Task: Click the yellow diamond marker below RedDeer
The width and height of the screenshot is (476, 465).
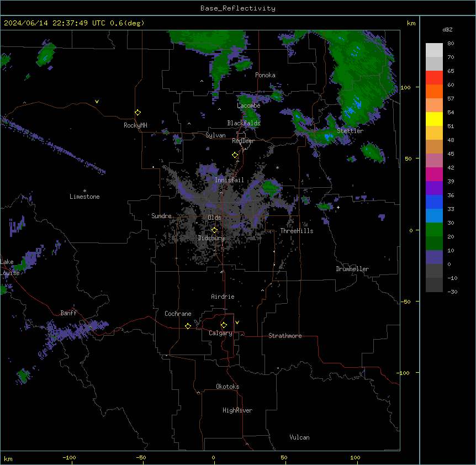Action: point(235,155)
